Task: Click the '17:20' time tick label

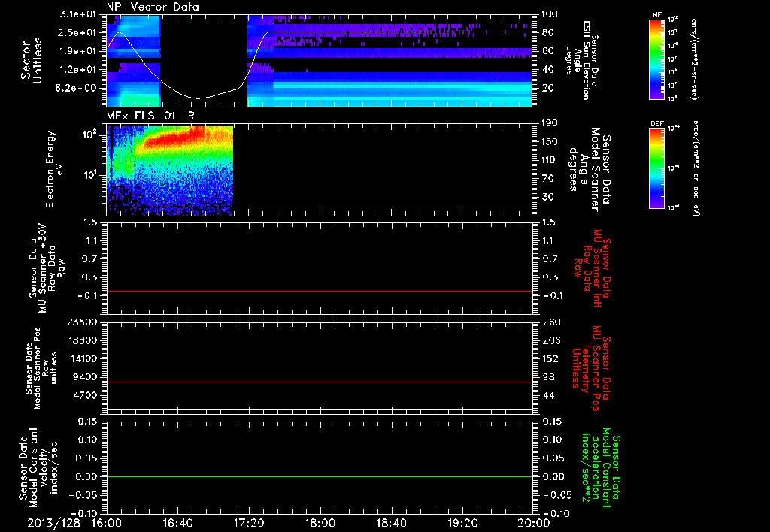Action: coord(249,523)
